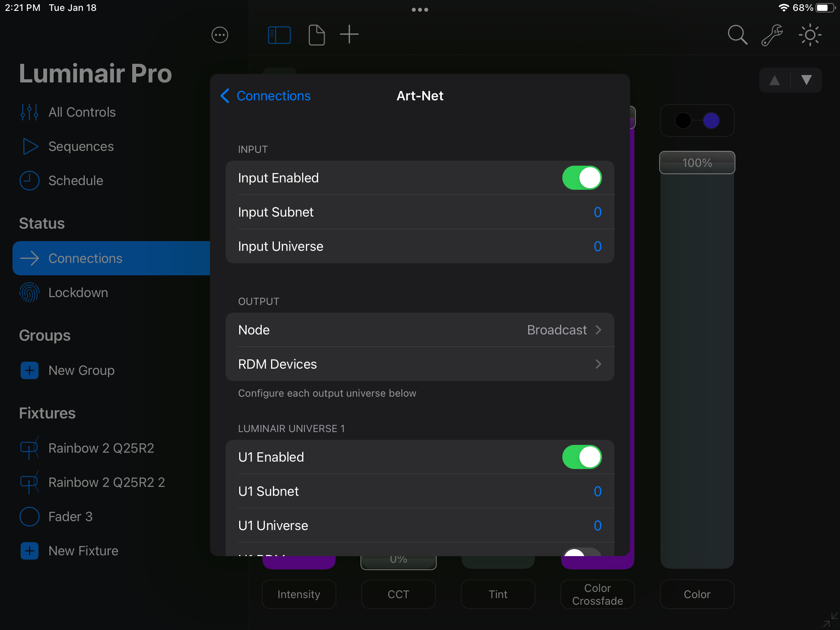This screenshot has height=630, width=840.
Task: Open the ellipsis more options circle
Action: tap(220, 35)
